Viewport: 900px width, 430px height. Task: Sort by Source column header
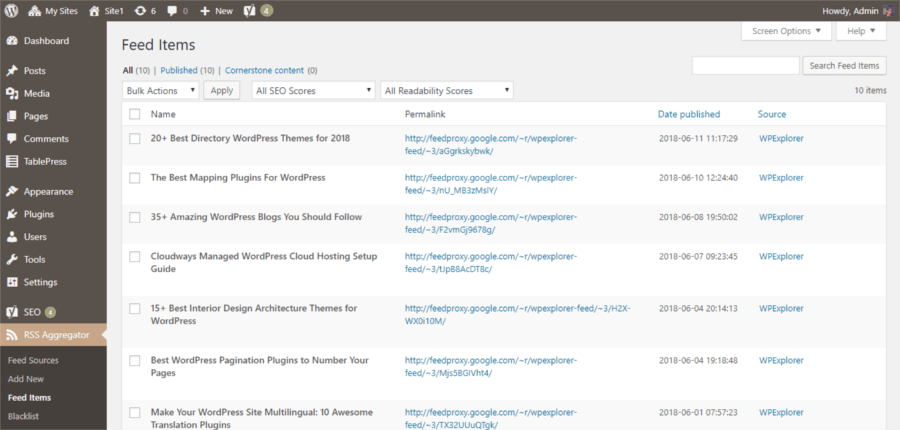coord(772,114)
